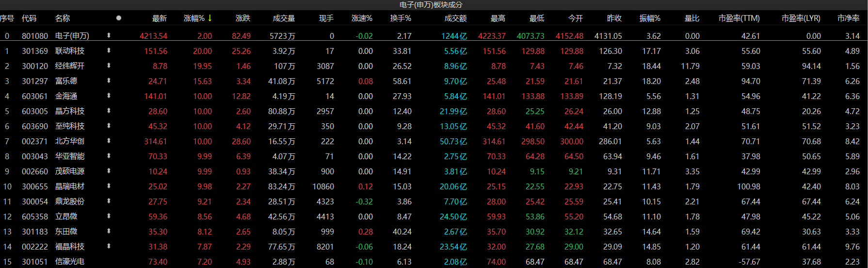Click the up-down marker icon for 东田微

coord(109,231)
